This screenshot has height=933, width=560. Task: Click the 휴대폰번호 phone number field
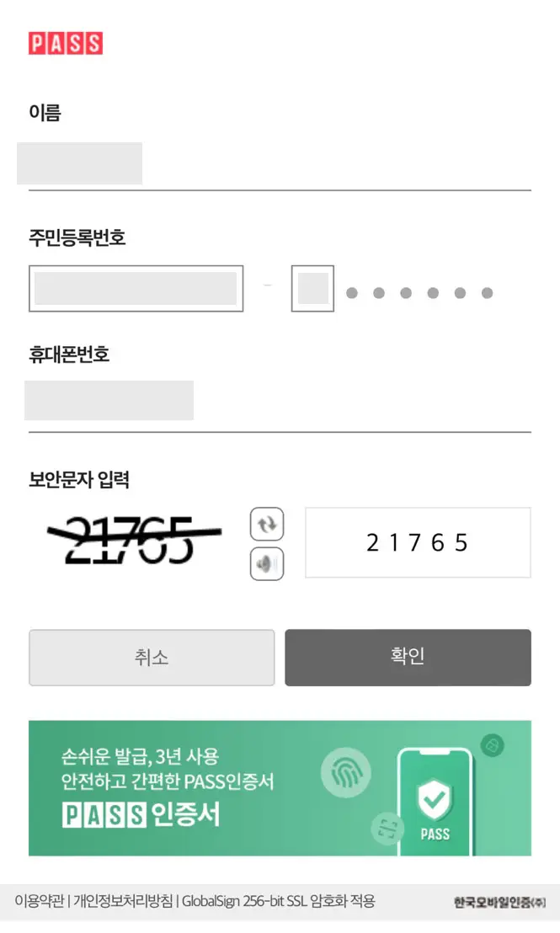110,400
